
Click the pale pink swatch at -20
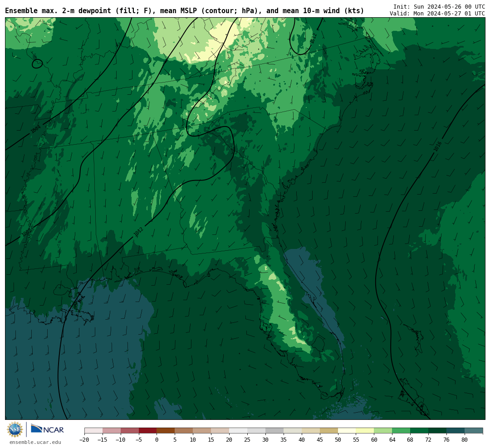(93, 431)
